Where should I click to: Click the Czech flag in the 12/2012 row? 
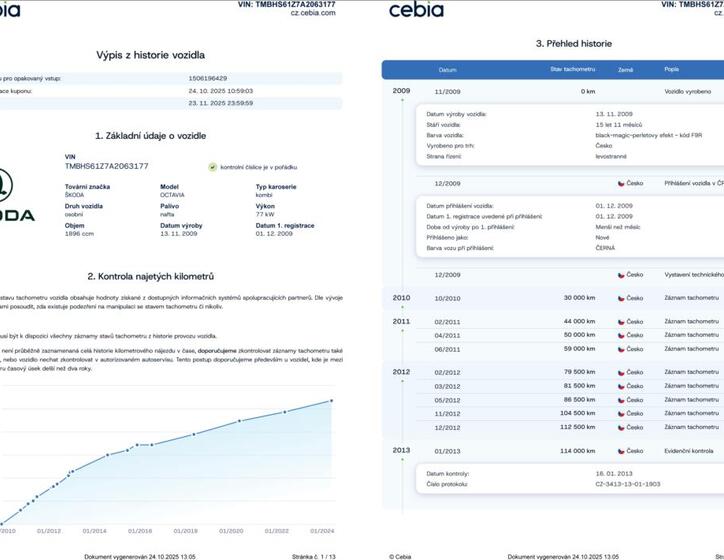[621, 425]
